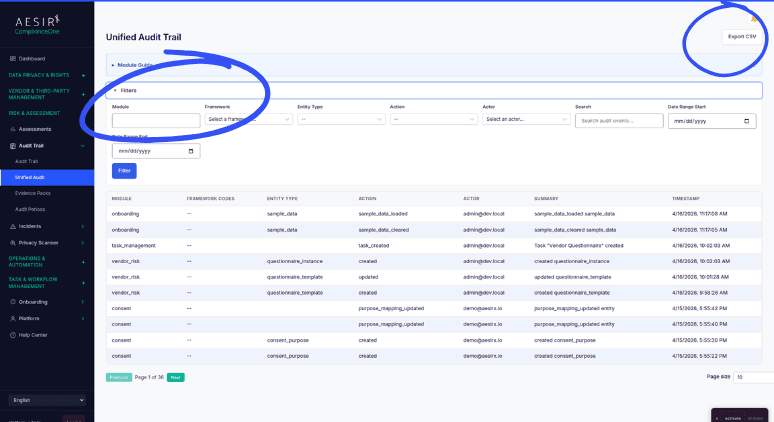Click the Platform person icon
774x422 pixels.
tap(13, 319)
